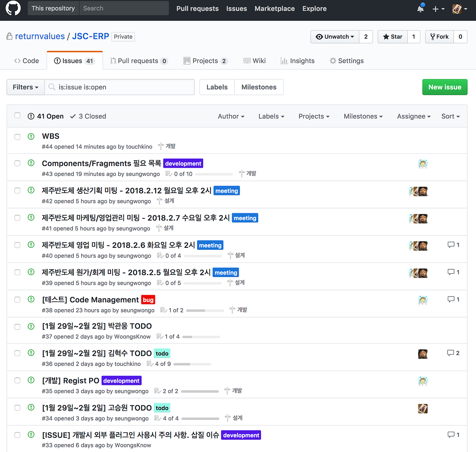The width and height of the screenshot is (476, 452).
Task: Switch to the Pull requests tab
Action: pyautogui.click(x=139, y=60)
